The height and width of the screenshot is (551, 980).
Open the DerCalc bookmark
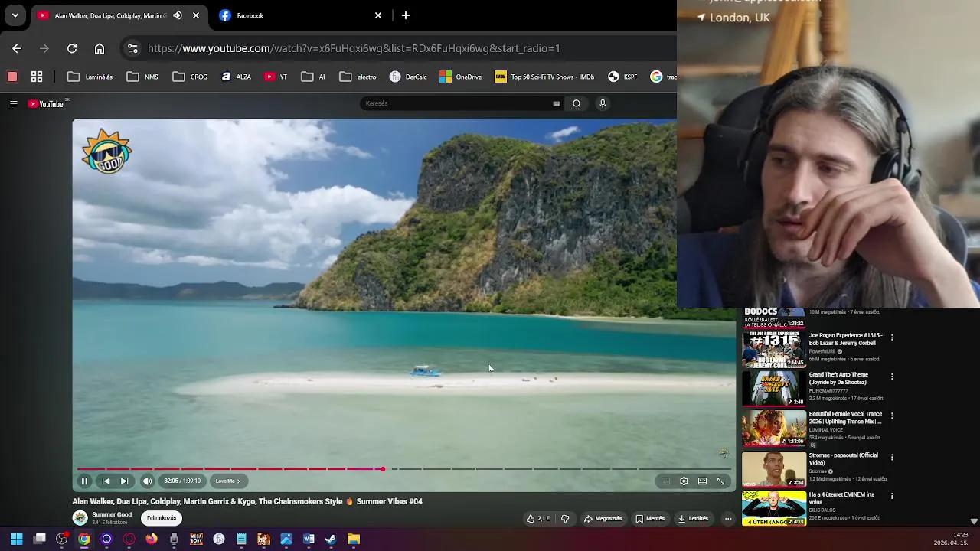pos(408,77)
